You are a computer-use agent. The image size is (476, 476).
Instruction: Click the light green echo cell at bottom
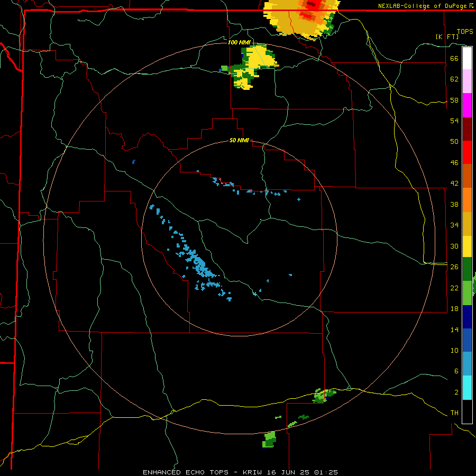coord(269,440)
